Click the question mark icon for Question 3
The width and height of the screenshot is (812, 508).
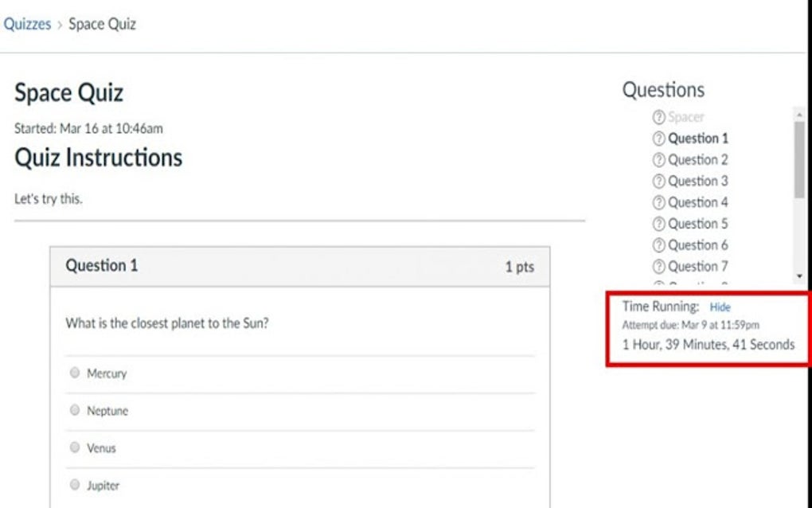(658, 181)
